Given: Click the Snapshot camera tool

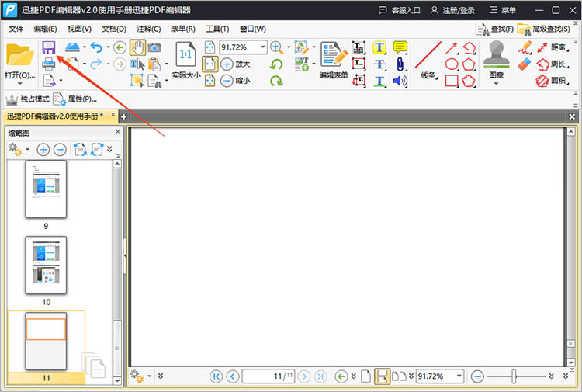Looking at the screenshot, I should pos(154,47).
